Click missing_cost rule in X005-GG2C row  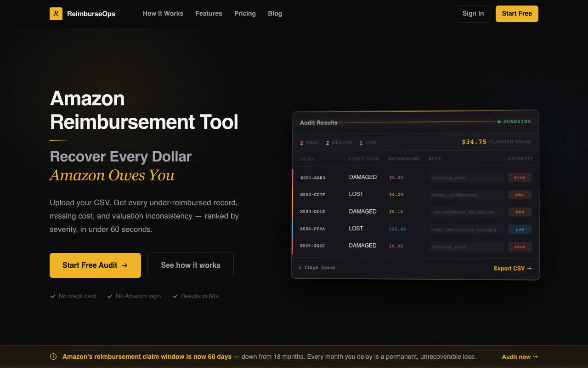tap(467, 247)
